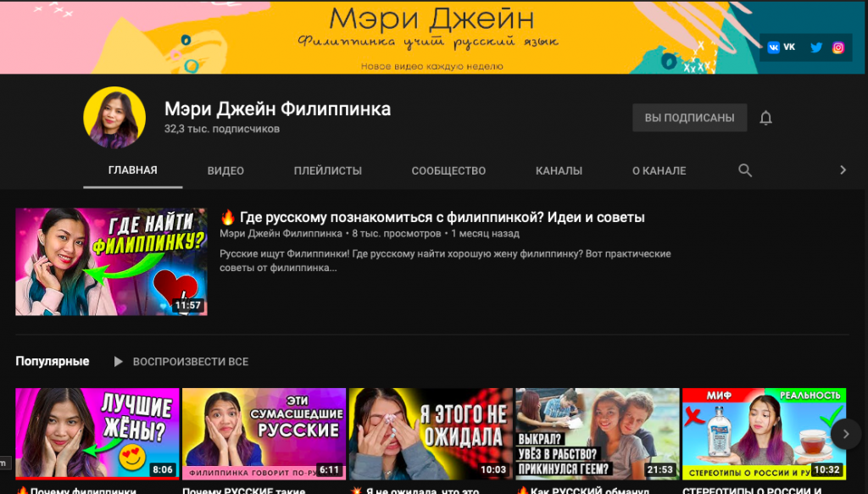Show next popular videos with carousel arrow
Viewport: 868px width, 494px height.
[845, 434]
